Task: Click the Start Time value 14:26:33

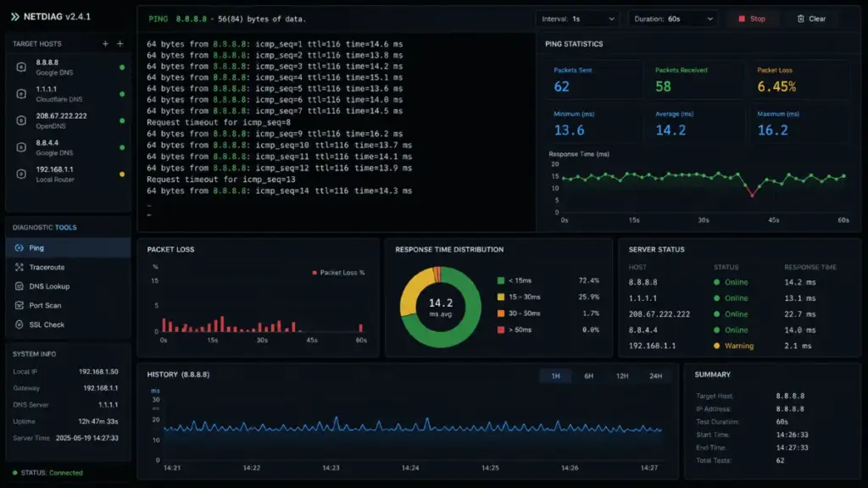Action: click(792, 435)
